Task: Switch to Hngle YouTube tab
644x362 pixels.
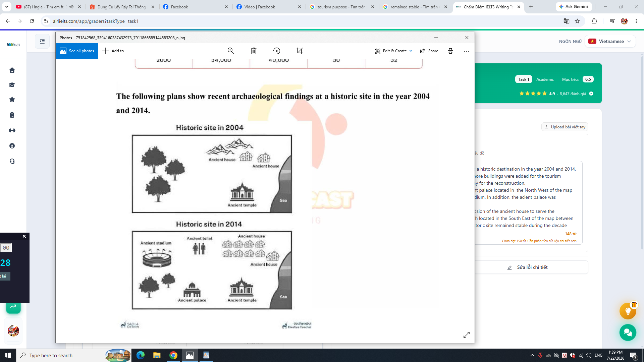Action: pos(45,7)
